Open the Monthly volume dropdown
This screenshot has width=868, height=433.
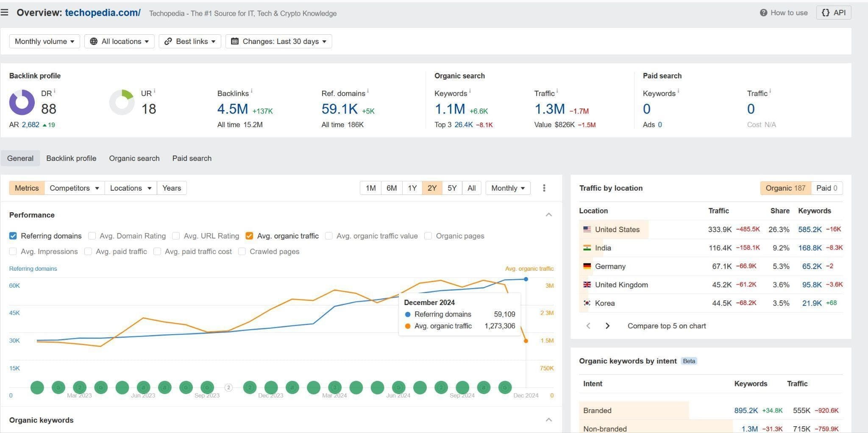point(45,42)
